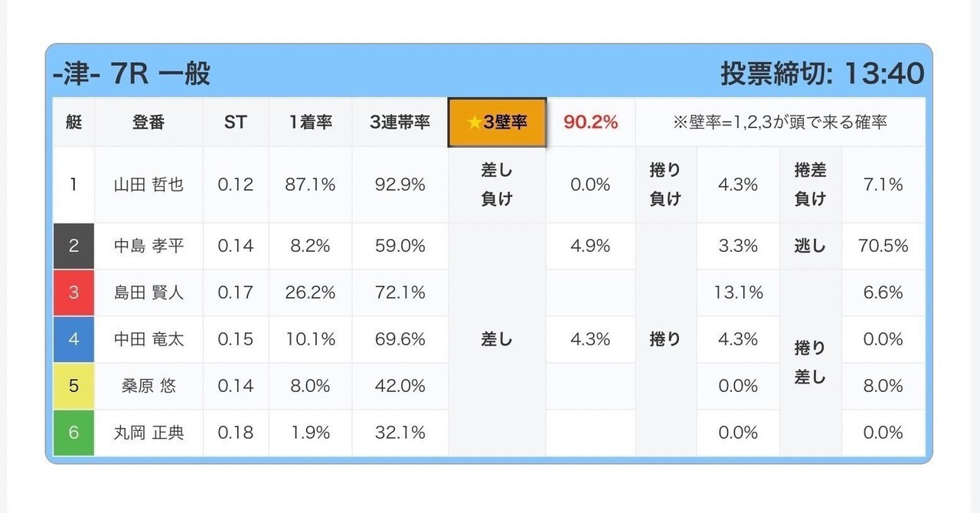The image size is (980, 513).
Task: Click the orange ★3壁率 button
Action: pyautogui.click(x=497, y=123)
